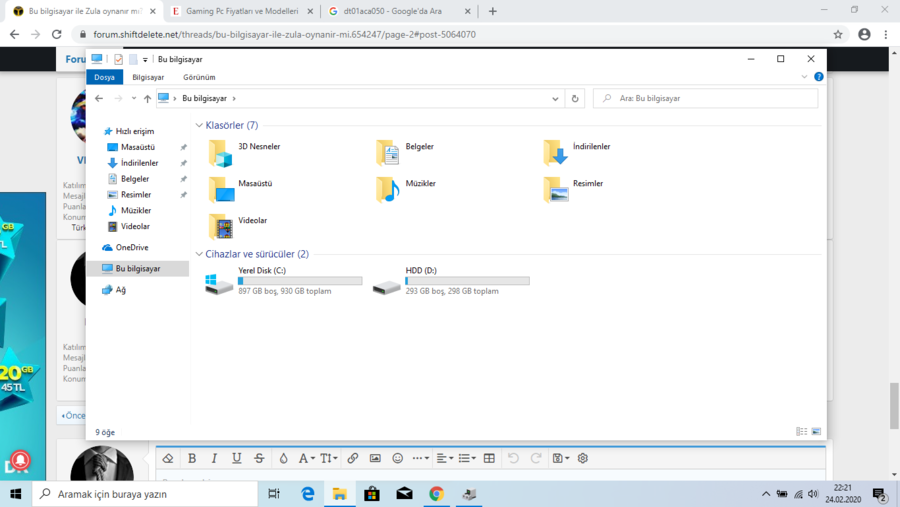
Task: Open text color picker in editor
Action: point(283,458)
